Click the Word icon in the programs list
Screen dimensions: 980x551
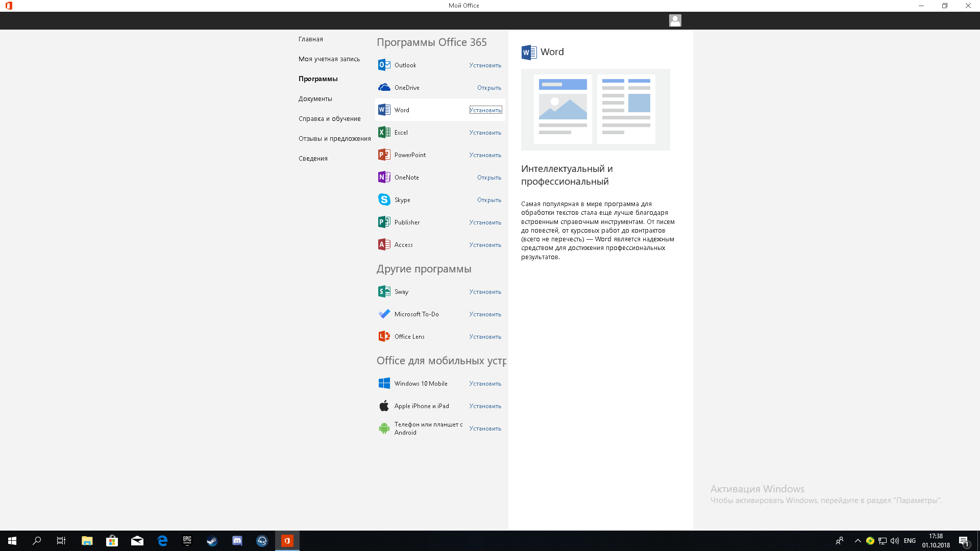pyautogui.click(x=384, y=110)
